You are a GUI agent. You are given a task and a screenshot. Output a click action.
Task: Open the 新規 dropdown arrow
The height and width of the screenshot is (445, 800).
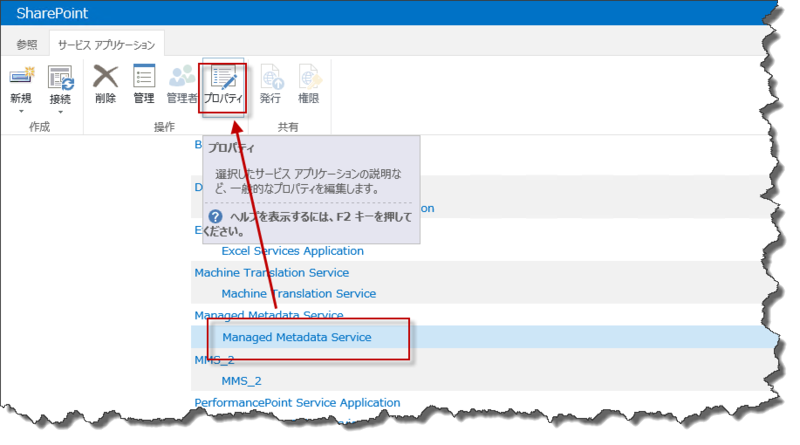tap(21, 111)
